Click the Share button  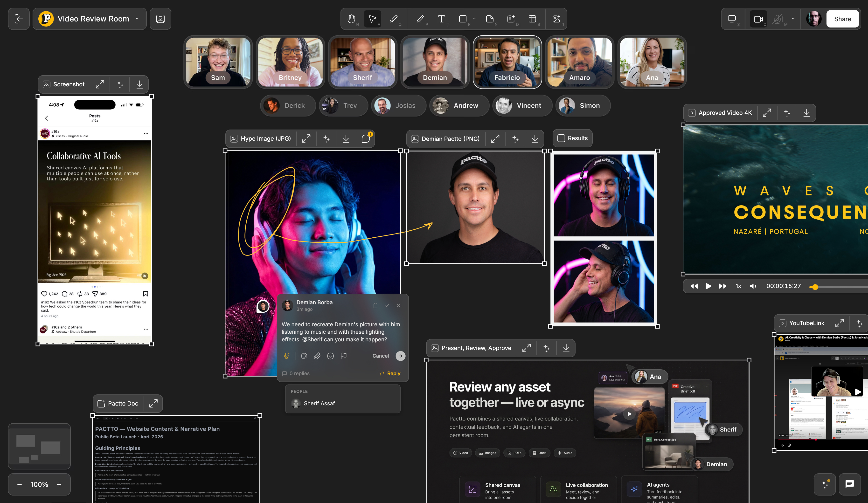(842, 19)
